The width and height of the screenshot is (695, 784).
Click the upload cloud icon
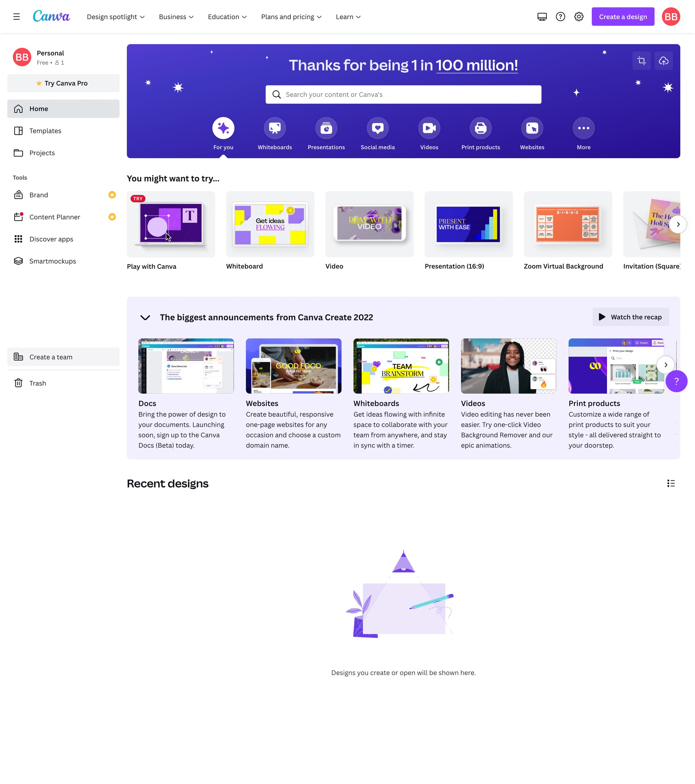[x=663, y=61]
